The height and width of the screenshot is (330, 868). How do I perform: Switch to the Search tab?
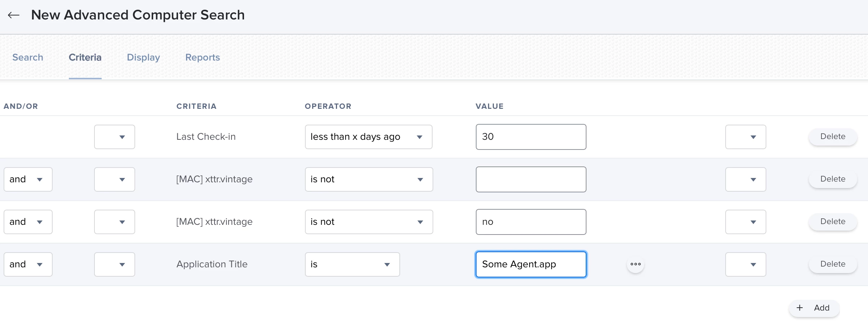pyautogui.click(x=28, y=57)
